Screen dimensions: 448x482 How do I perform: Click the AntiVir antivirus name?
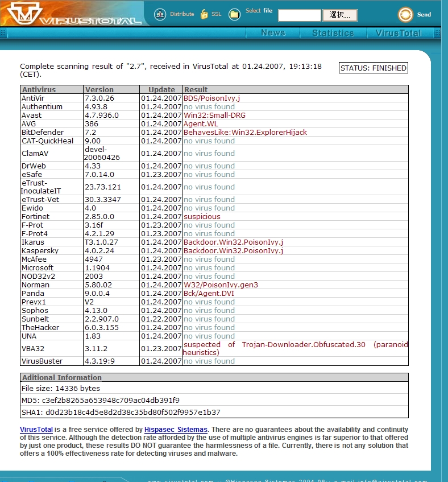pos(33,98)
